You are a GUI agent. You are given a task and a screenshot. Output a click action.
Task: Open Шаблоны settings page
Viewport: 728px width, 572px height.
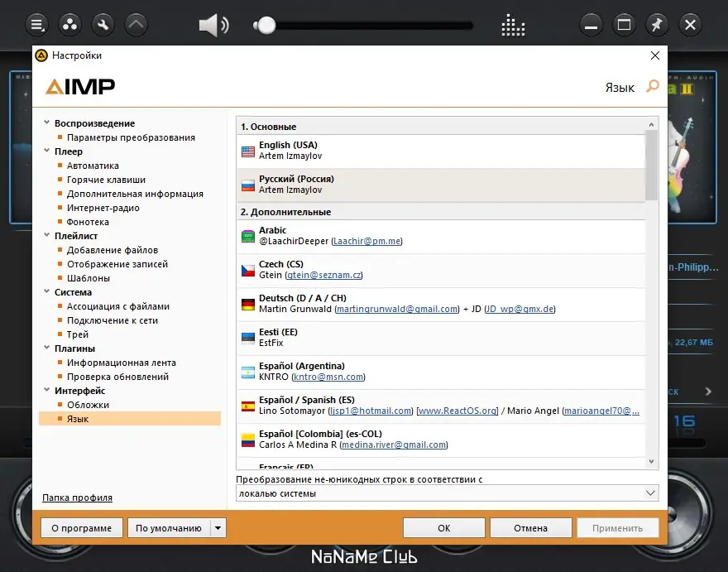(89, 278)
